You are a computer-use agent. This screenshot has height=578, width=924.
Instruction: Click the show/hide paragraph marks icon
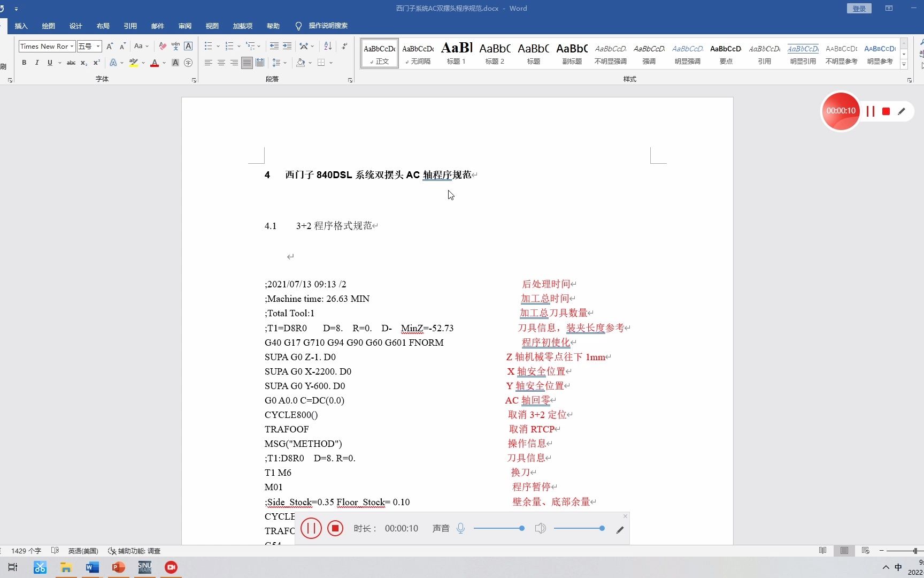[344, 46]
